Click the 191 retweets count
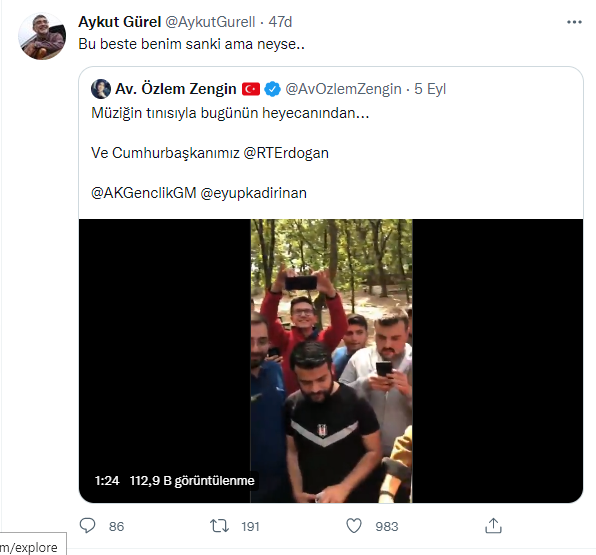The width and height of the screenshot is (596, 555). [250, 526]
